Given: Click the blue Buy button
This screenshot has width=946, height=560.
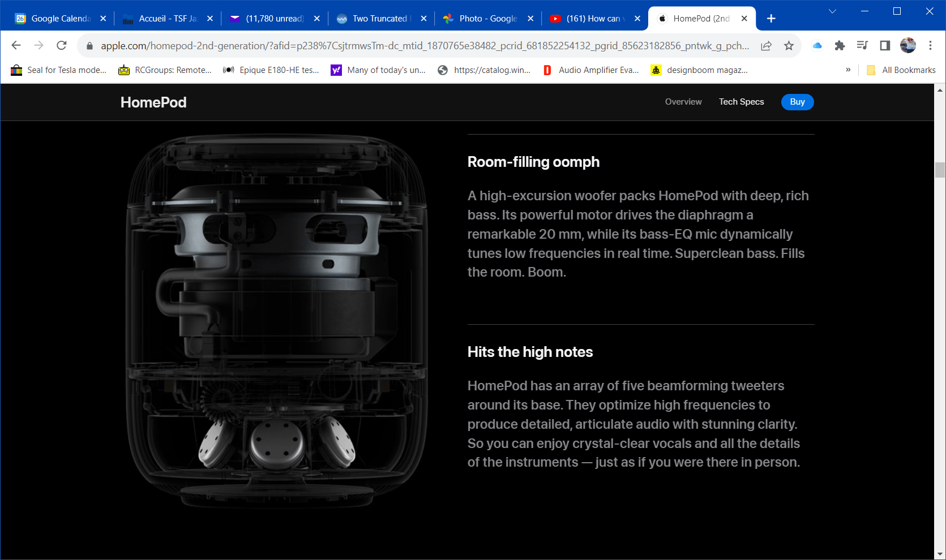Looking at the screenshot, I should pos(797,102).
